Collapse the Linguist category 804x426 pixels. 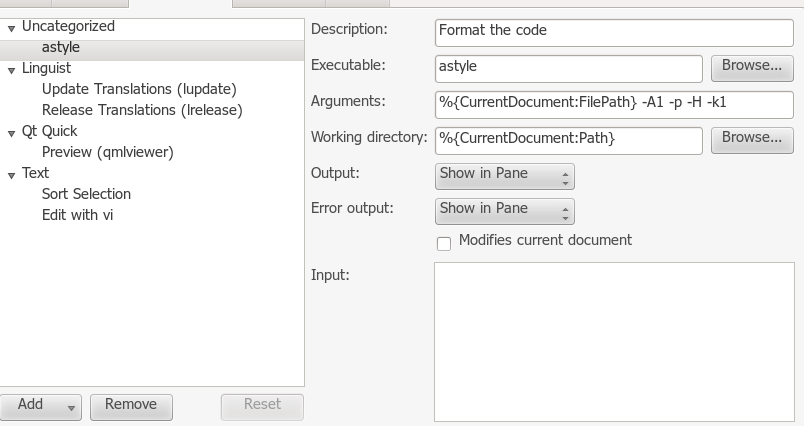click(11, 70)
